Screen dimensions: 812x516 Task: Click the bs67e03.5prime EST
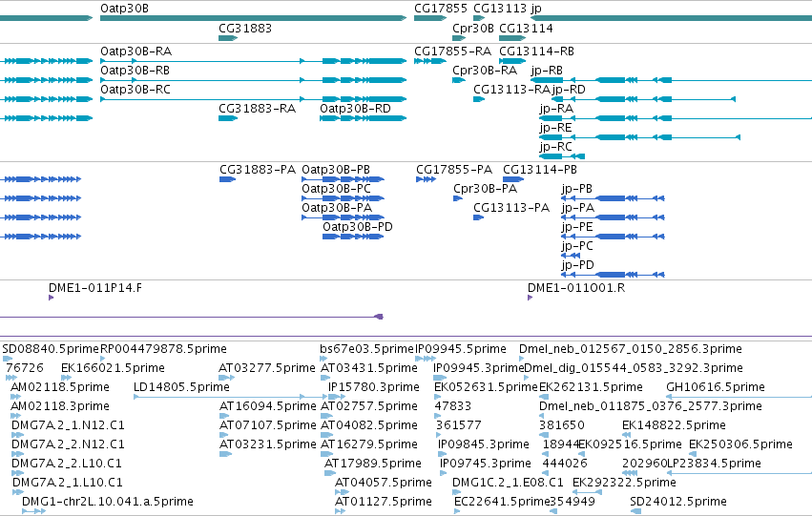(323, 359)
